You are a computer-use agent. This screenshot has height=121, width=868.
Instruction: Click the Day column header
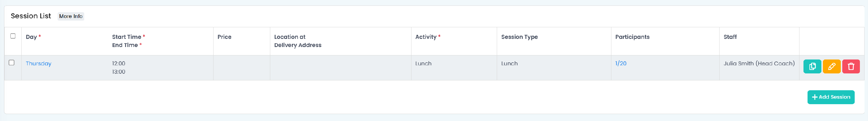pyautogui.click(x=31, y=37)
